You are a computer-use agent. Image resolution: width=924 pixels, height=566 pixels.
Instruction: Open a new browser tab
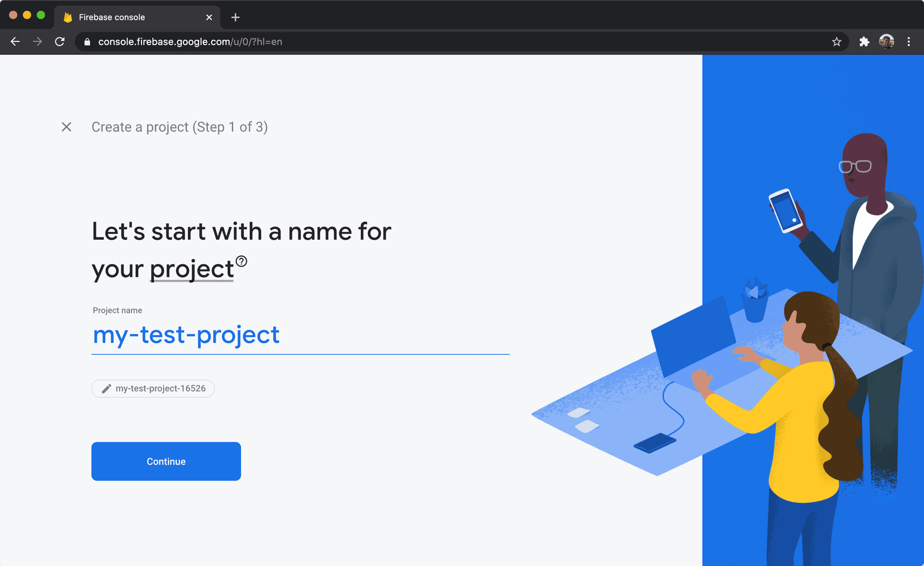pyautogui.click(x=235, y=17)
